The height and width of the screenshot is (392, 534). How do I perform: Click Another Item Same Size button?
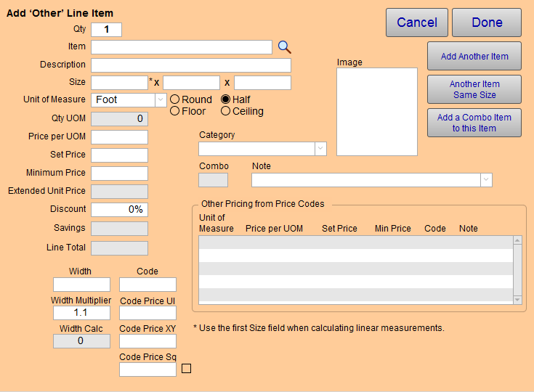coord(474,89)
